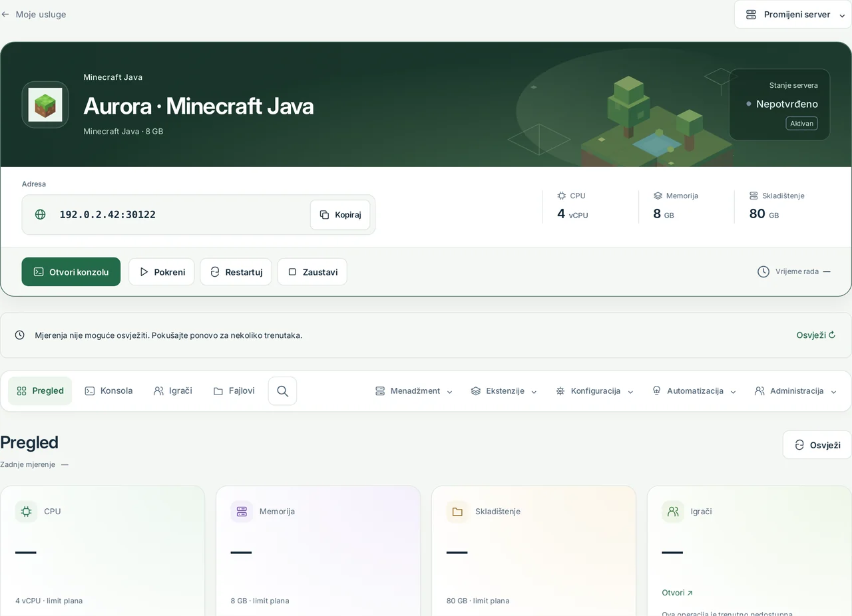Open the Automatizacija dropdown
The image size is (852, 616).
tap(694, 391)
